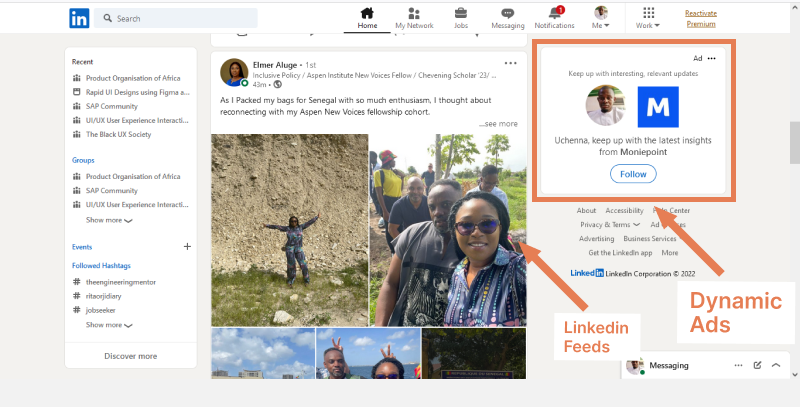Open Messaging in the navigation bar
Screen dimensions: 800x407
(x=508, y=18)
